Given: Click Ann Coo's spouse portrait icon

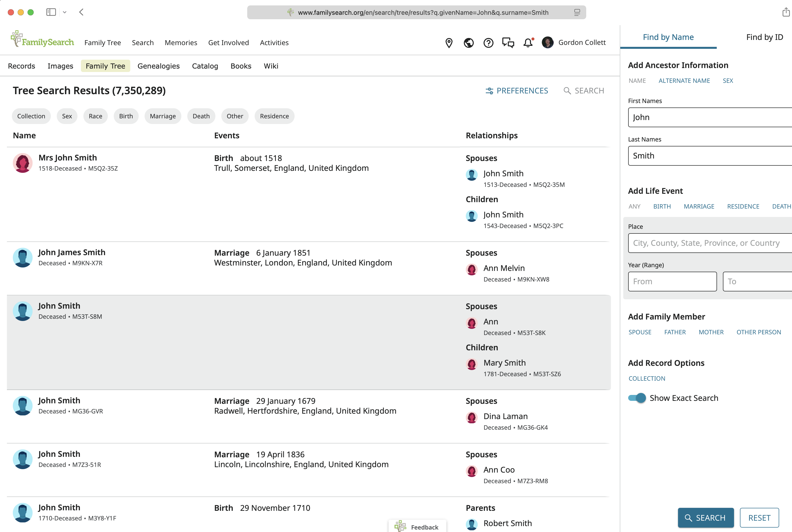Looking at the screenshot, I should tap(471, 471).
